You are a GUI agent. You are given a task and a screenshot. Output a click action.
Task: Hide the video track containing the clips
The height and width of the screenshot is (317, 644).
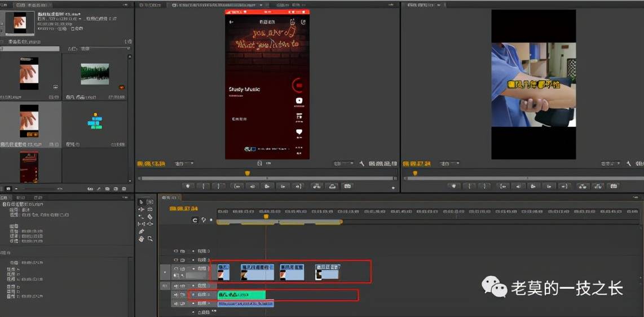coord(177,268)
